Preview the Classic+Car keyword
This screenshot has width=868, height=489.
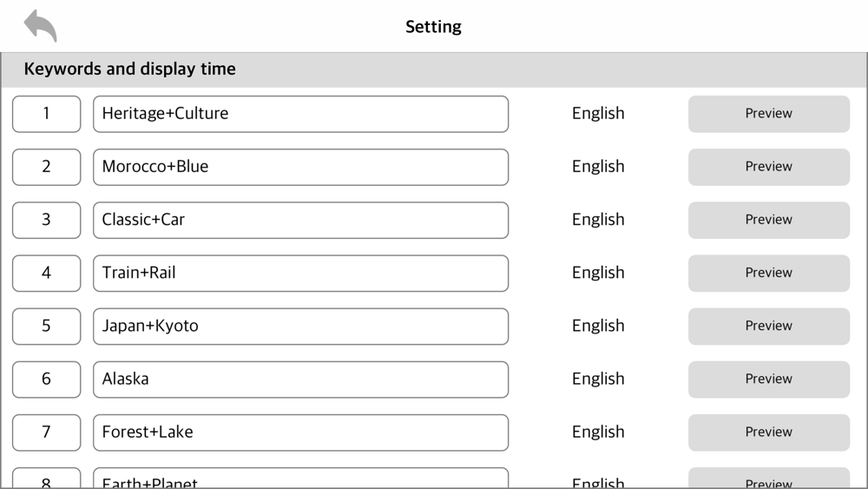coord(768,220)
